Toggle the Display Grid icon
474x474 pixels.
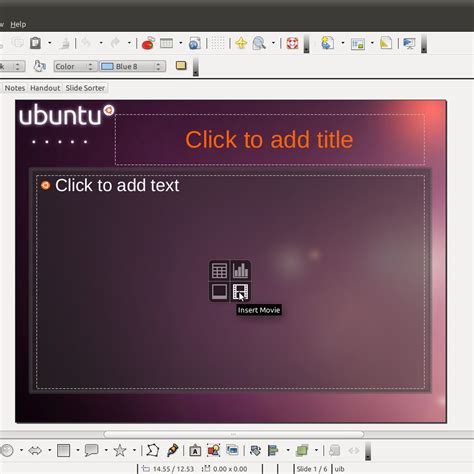(218, 43)
